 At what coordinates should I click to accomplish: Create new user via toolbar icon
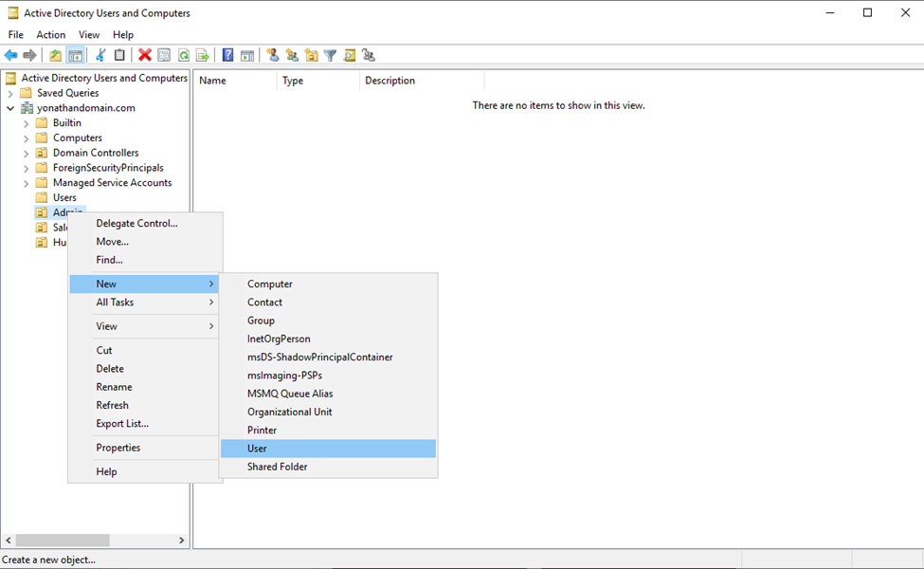tap(273, 55)
